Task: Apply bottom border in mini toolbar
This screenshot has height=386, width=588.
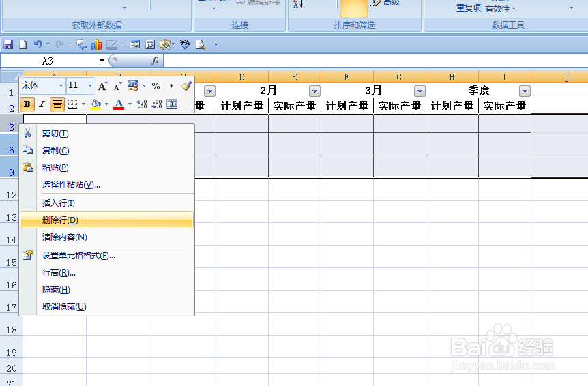Action: [73, 104]
